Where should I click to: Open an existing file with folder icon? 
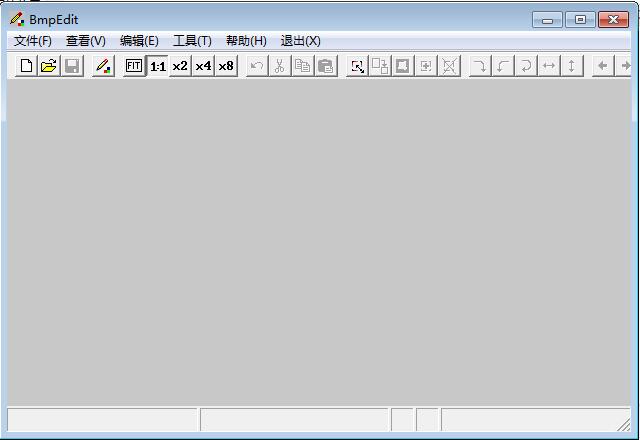pos(49,66)
